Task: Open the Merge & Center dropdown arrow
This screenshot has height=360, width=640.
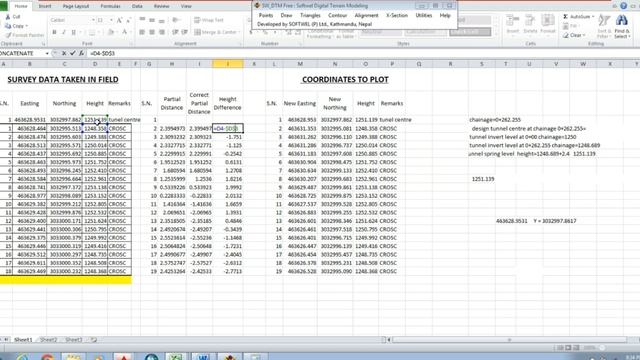Action: click(240, 32)
